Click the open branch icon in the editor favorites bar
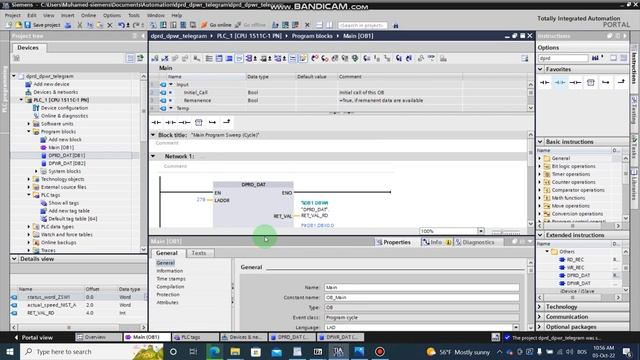The height and width of the screenshot is (360, 640). (212, 122)
